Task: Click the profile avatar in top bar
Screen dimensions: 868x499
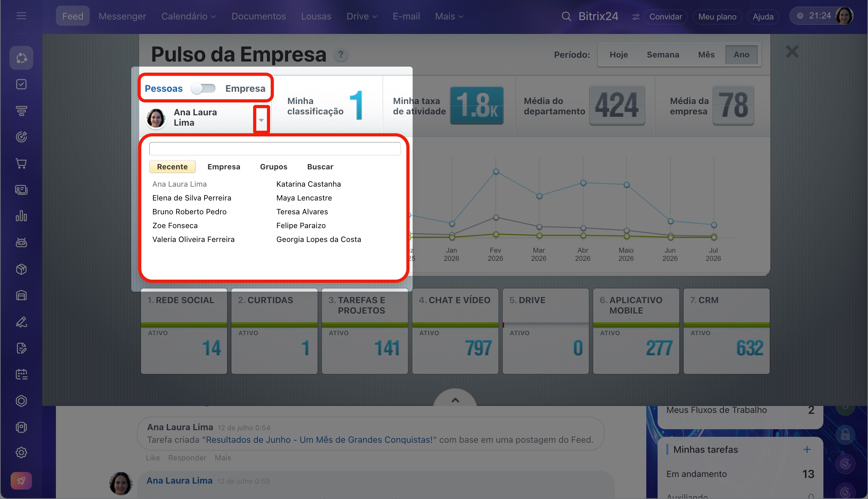Action: (x=844, y=16)
